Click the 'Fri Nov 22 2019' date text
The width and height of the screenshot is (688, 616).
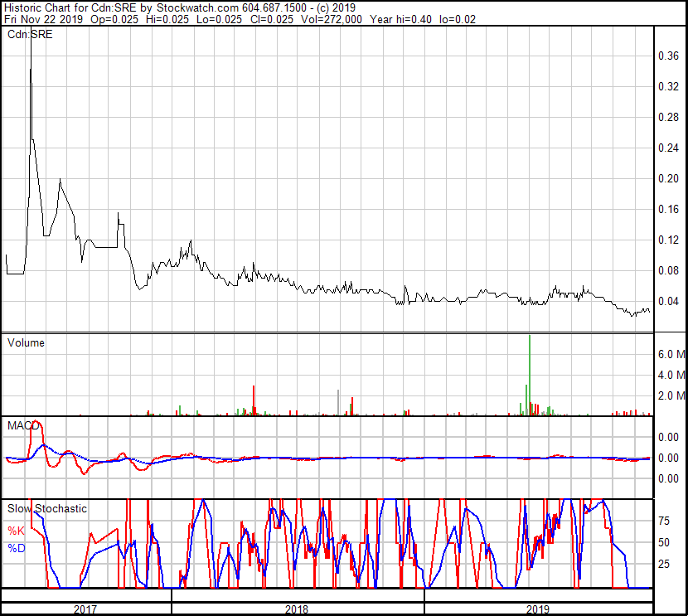coord(43,19)
